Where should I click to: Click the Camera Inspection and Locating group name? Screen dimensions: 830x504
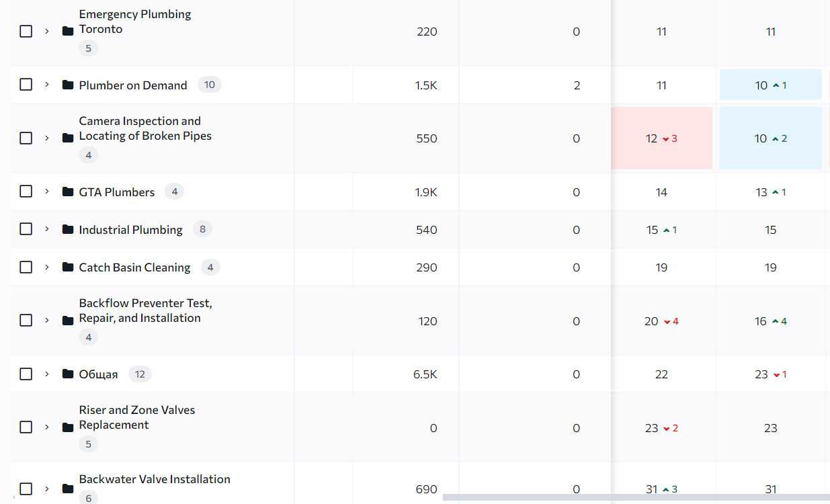144,128
